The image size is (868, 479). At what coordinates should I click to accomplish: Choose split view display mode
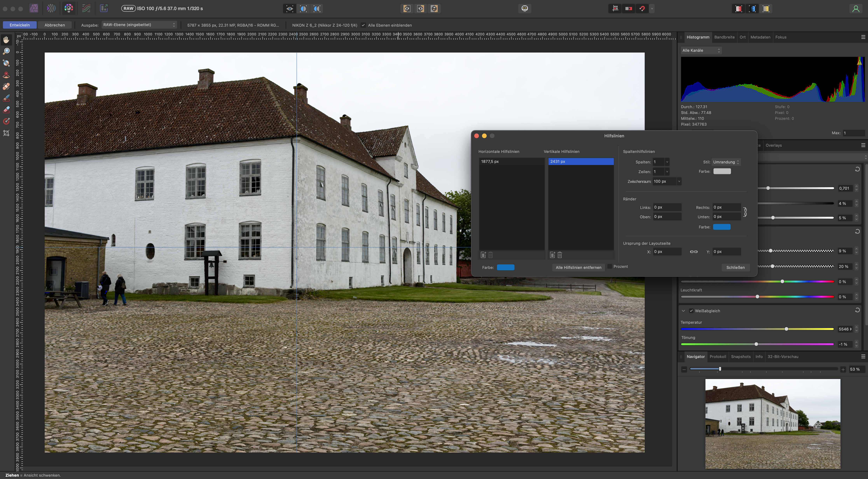click(x=303, y=9)
